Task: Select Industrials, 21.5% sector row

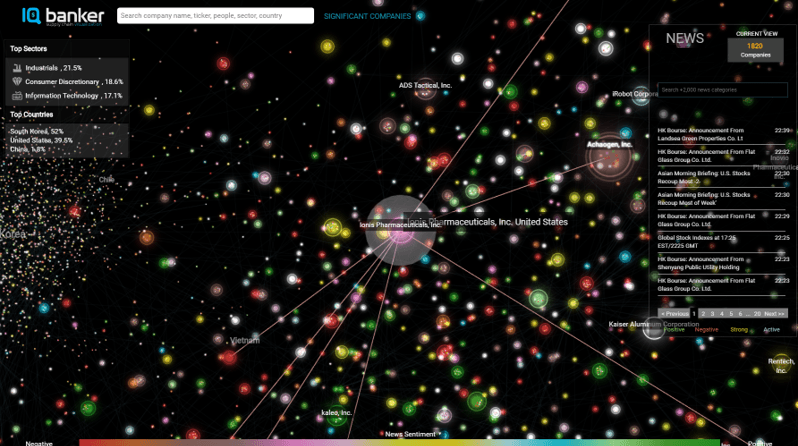Action: pyautogui.click(x=67, y=68)
